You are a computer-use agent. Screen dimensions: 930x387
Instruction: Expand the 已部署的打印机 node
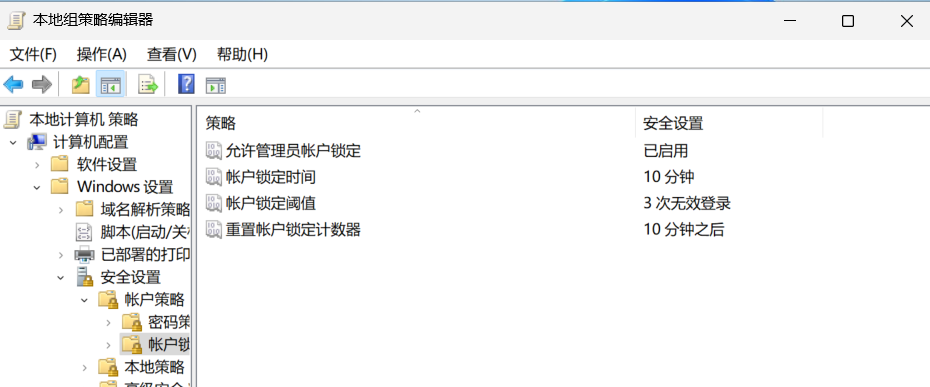pyautogui.click(x=60, y=255)
